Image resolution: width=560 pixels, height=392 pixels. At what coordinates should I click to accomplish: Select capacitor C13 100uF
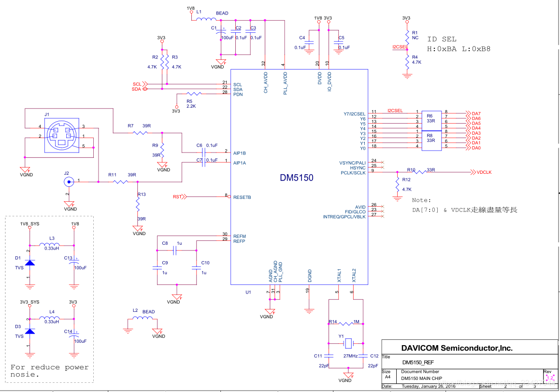point(74,262)
